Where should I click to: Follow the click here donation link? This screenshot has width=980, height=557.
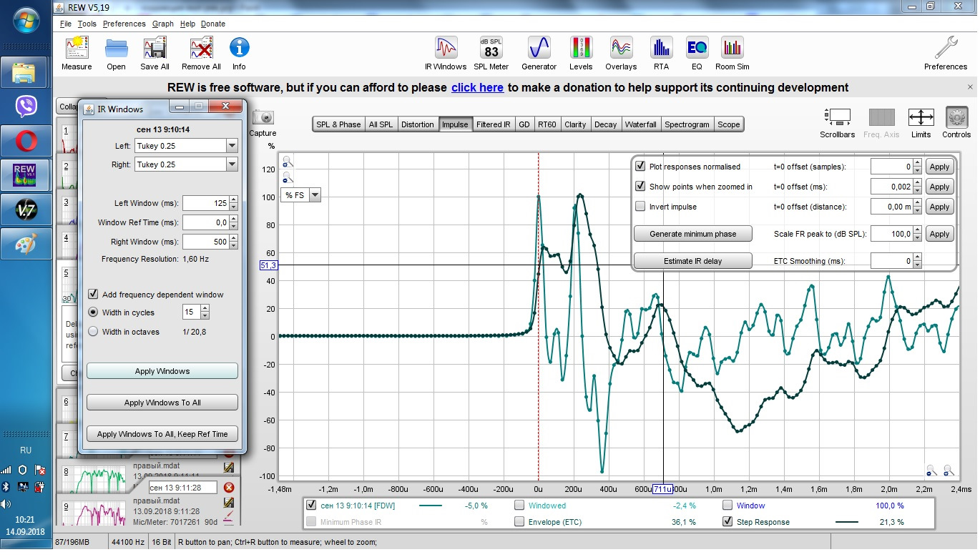click(477, 88)
